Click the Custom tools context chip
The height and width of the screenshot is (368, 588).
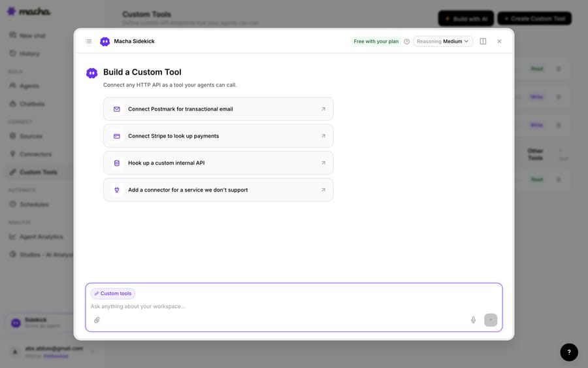click(113, 293)
